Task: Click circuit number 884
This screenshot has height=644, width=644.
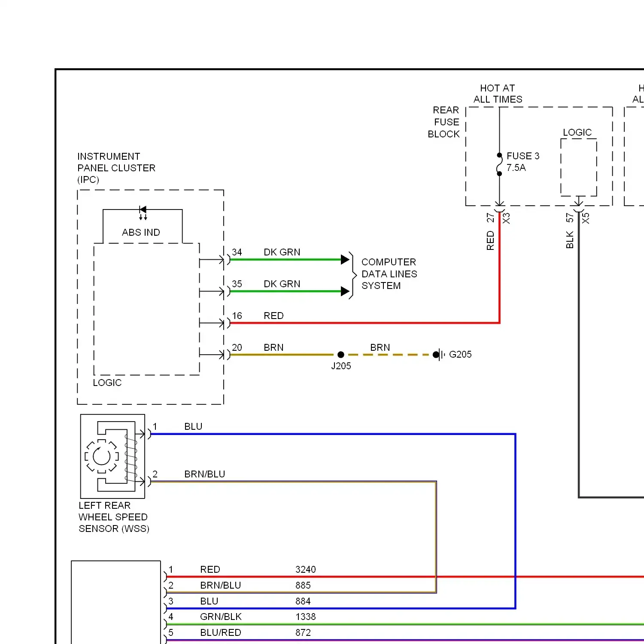Action: click(x=303, y=601)
